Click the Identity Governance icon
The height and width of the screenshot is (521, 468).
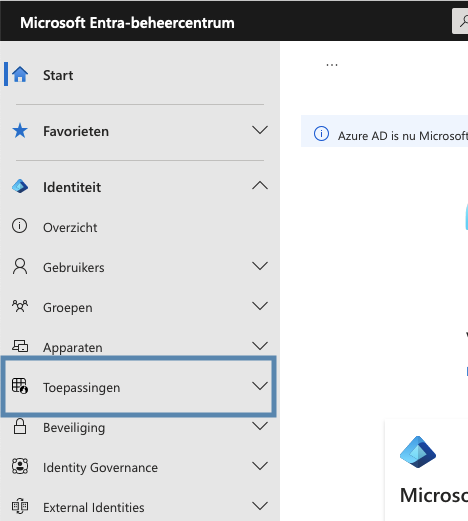[20, 466]
